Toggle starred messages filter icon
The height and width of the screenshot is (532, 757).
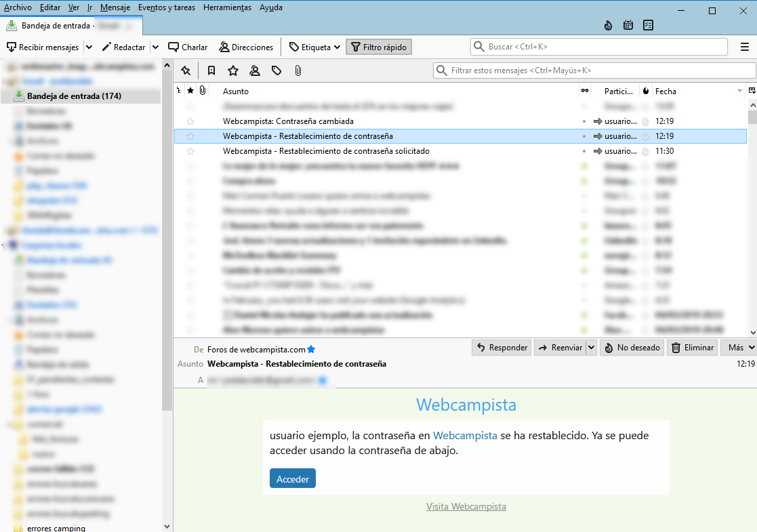(x=233, y=71)
